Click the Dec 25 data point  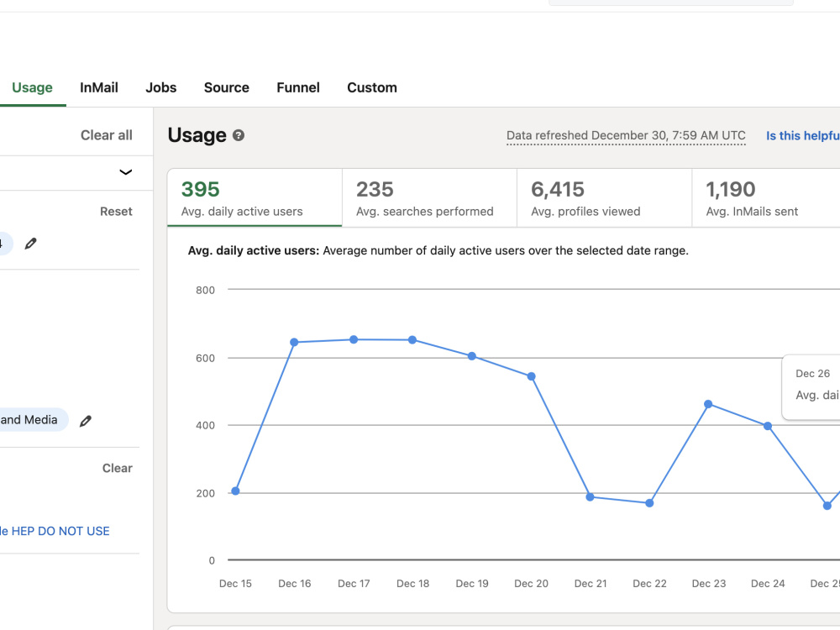tap(827, 505)
